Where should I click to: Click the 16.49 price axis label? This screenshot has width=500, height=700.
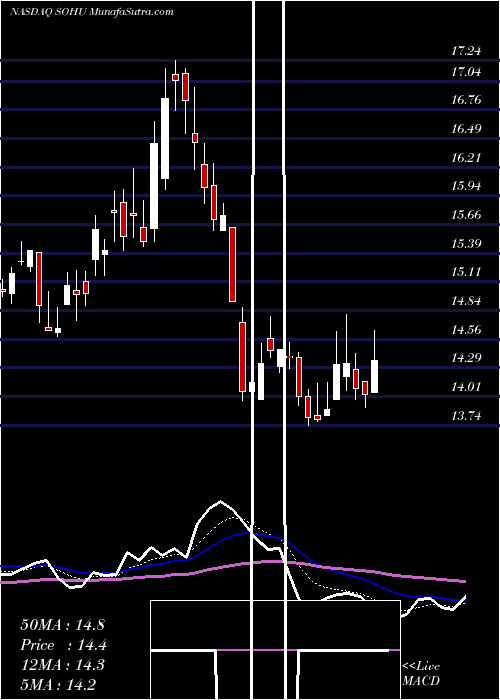pyautogui.click(x=466, y=129)
